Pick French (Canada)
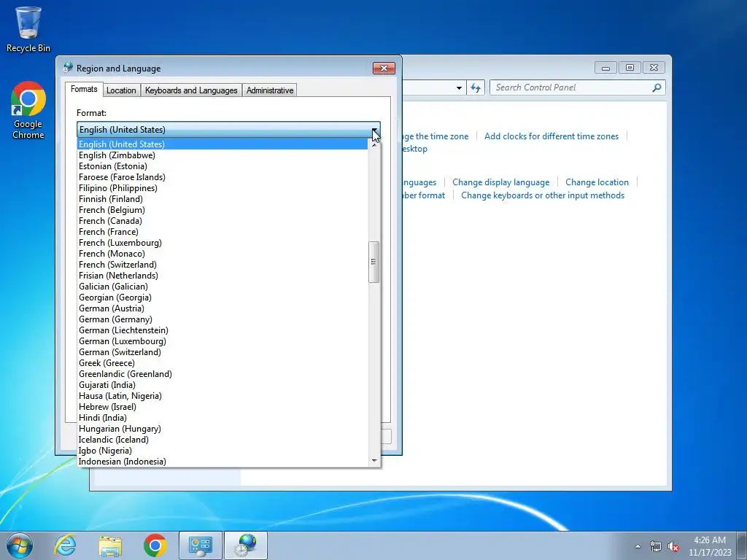747x560 pixels. click(x=222, y=221)
